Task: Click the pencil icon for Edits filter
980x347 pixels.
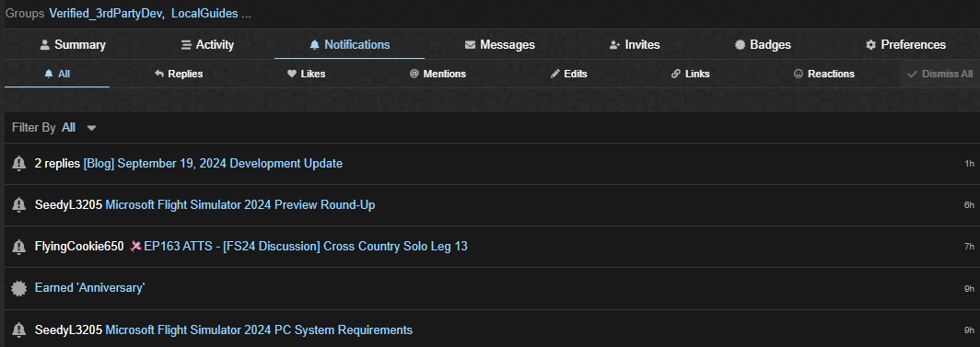Action: click(x=555, y=74)
